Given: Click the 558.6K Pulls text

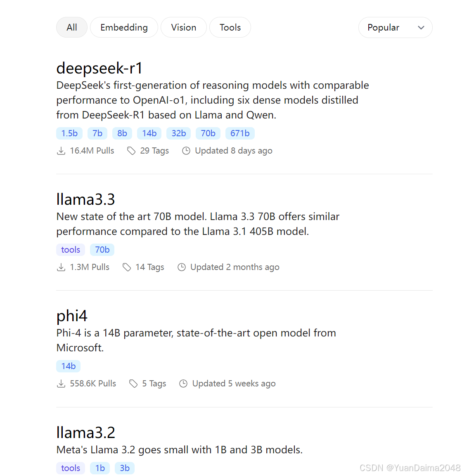Looking at the screenshot, I should (x=93, y=384).
